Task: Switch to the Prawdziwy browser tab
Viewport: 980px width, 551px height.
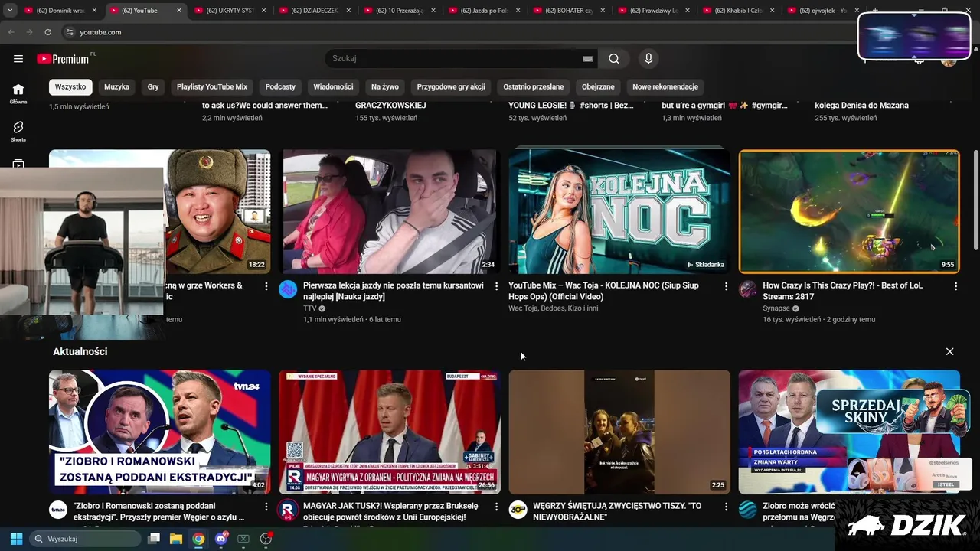Action: click(x=653, y=11)
